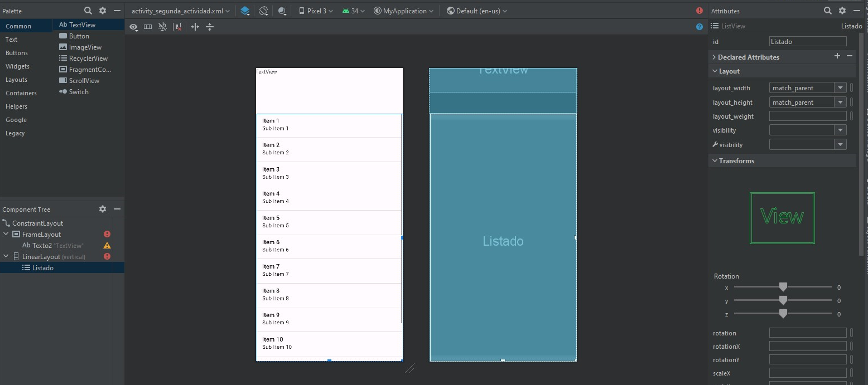Add a declared attribute with plus icon
This screenshot has height=385, width=868.
837,56
